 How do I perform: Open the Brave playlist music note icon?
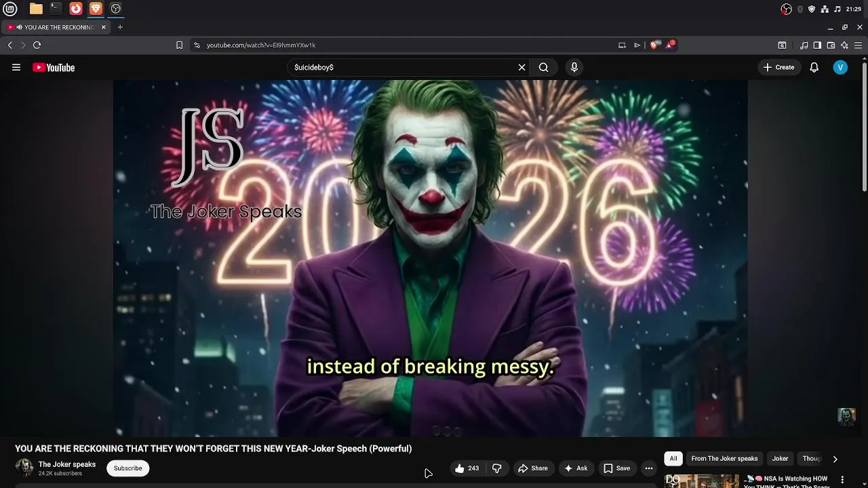(804, 45)
